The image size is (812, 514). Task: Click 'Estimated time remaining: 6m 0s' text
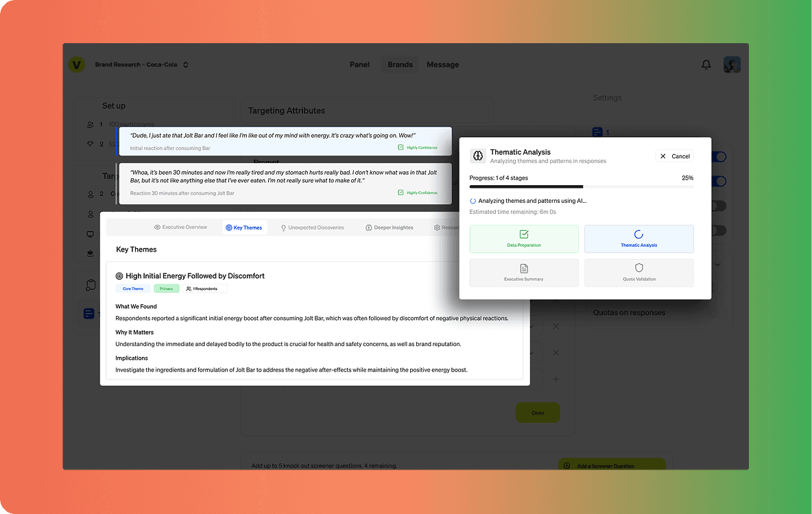point(513,212)
